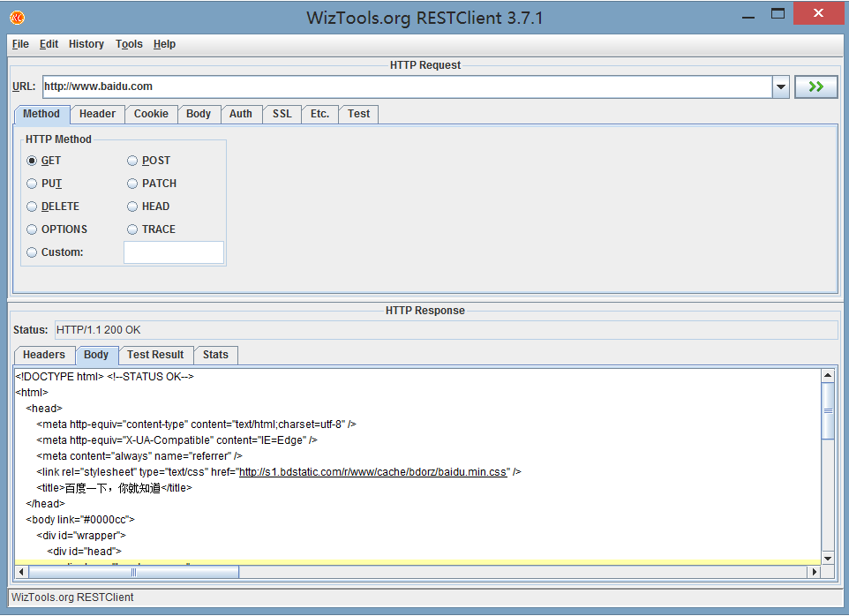Select the GET radio button
Image resolution: width=849 pixels, height=616 pixels.
32,161
